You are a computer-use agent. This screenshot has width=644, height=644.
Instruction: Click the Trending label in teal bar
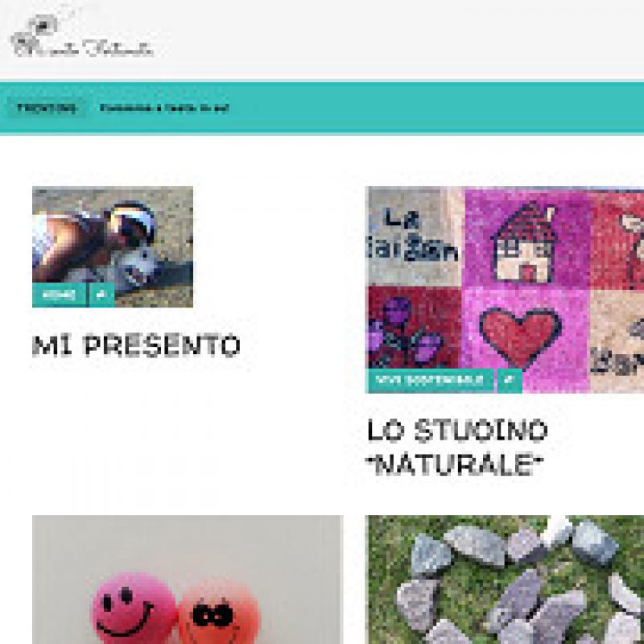click(x=47, y=108)
